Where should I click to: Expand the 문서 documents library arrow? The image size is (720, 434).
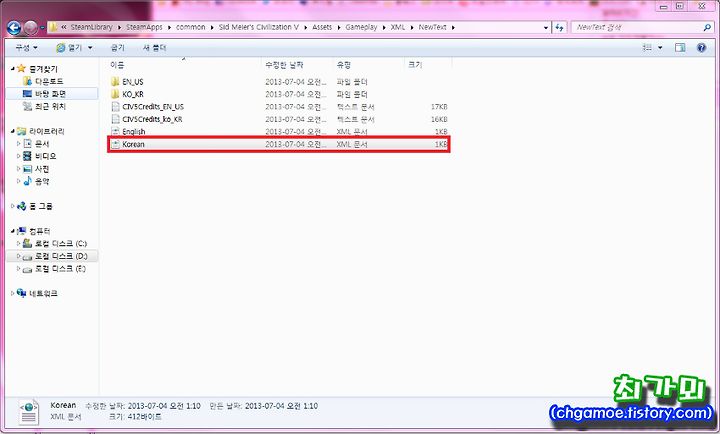[x=18, y=143]
